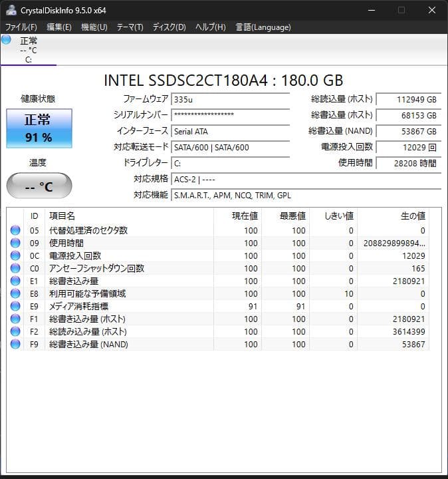Click total host writes value 68153 GB
Viewport: 448px width, 479px height.
pyautogui.click(x=409, y=116)
